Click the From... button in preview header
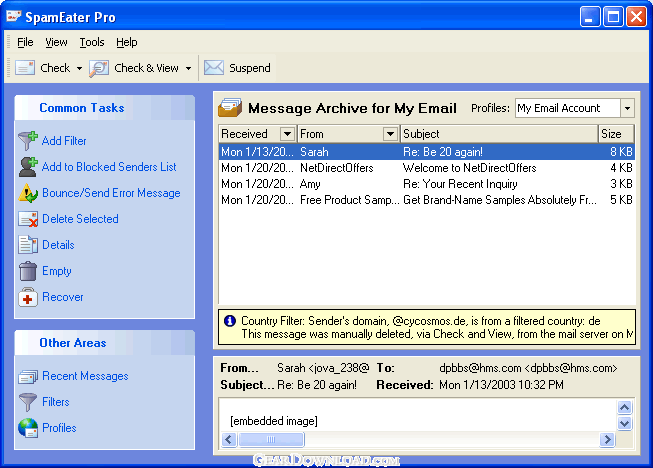 point(239,368)
